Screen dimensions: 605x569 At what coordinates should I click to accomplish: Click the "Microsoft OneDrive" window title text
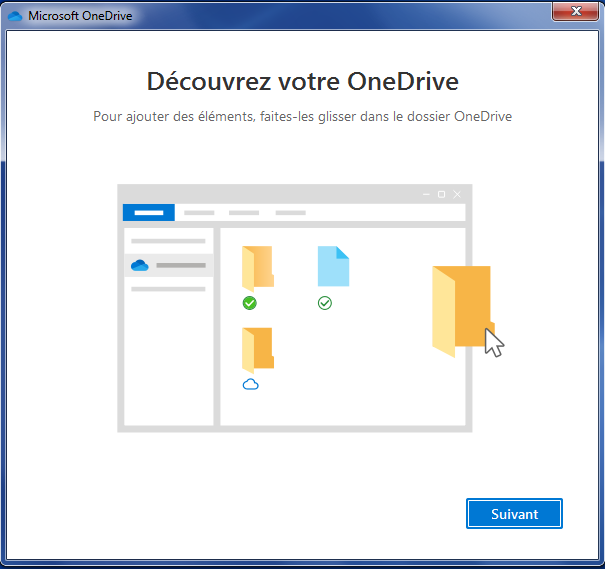click(80, 16)
